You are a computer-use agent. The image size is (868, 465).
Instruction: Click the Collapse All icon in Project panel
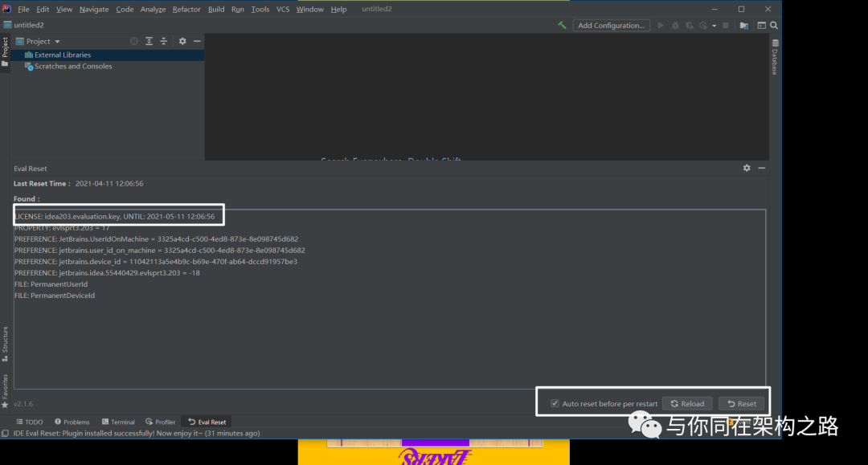coord(164,42)
